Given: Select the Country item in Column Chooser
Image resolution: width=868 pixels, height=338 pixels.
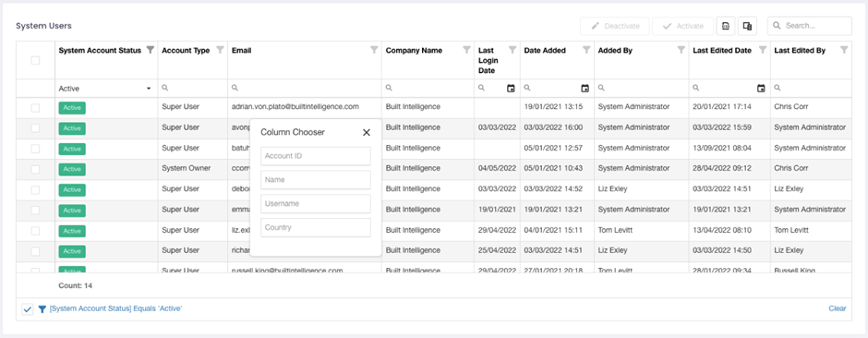Looking at the screenshot, I should point(316,227).
